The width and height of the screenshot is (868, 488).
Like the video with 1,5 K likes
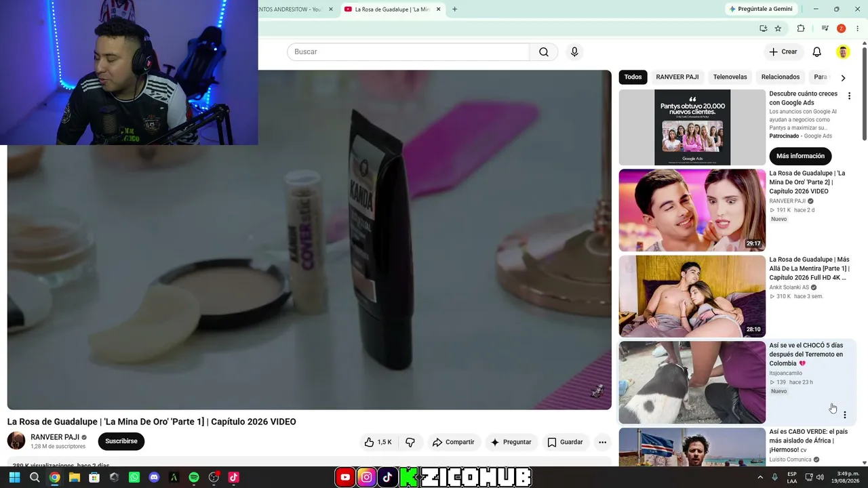pyautogui.click(x=378, y=442)
